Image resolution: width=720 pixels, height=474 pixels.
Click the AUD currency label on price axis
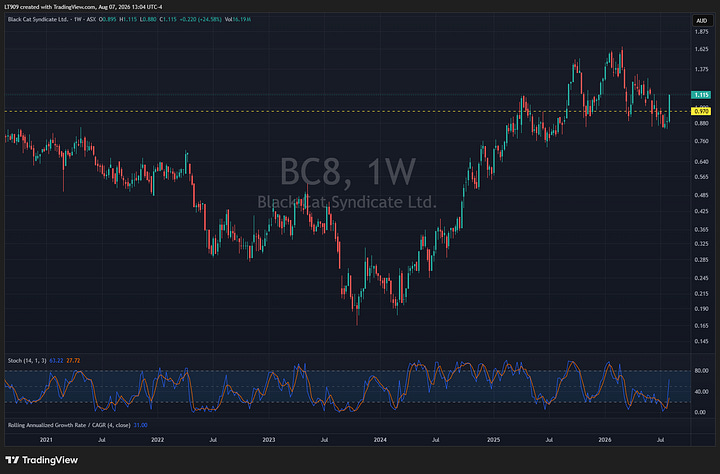tap(702, 21)
